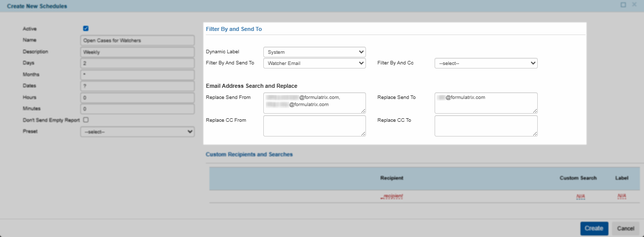The width and height of the screenshot is (644, 237).
Task: Open Filter By And Send To dropdown
Action: pos(314,63)
